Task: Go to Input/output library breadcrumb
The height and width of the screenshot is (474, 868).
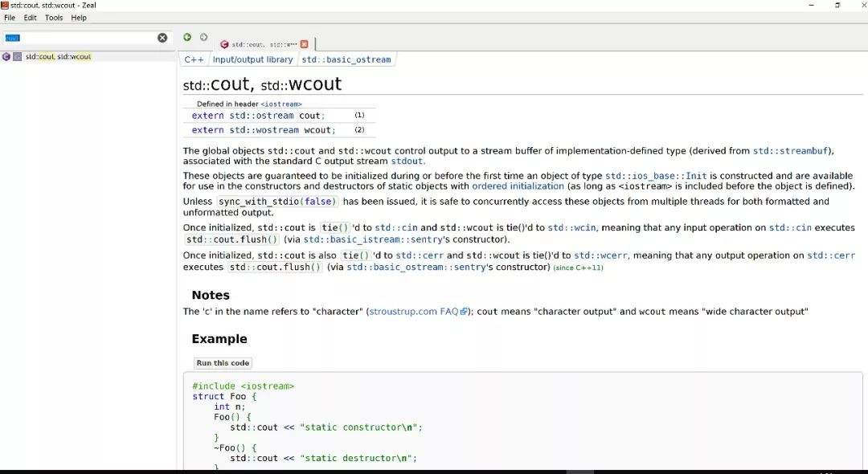Action: click(252, 59)
